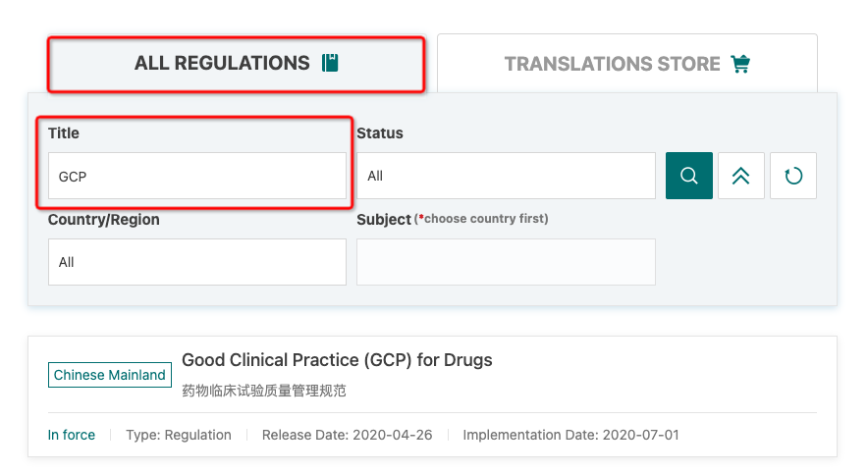Open the Status dropdown showing All
Viewport: 868px width, 473px height.
(506, 176)
